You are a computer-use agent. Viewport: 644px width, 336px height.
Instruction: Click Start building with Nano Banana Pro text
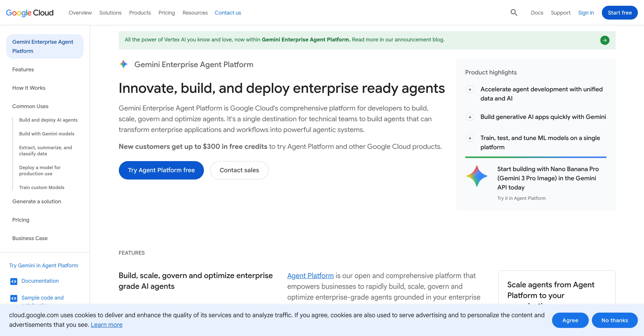[x=548, y=178]
